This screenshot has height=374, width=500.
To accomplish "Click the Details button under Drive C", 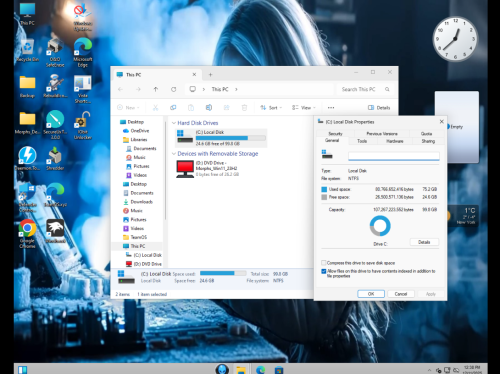I will coord(424,242).
